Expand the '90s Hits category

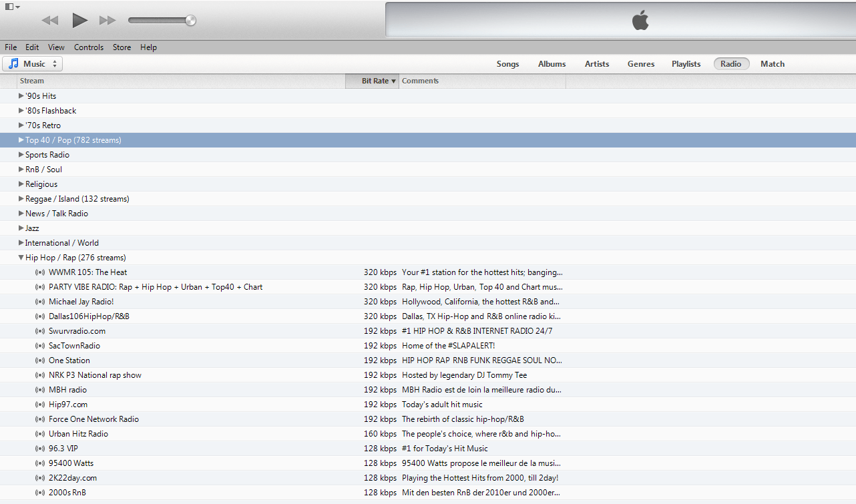pos(21,96)
